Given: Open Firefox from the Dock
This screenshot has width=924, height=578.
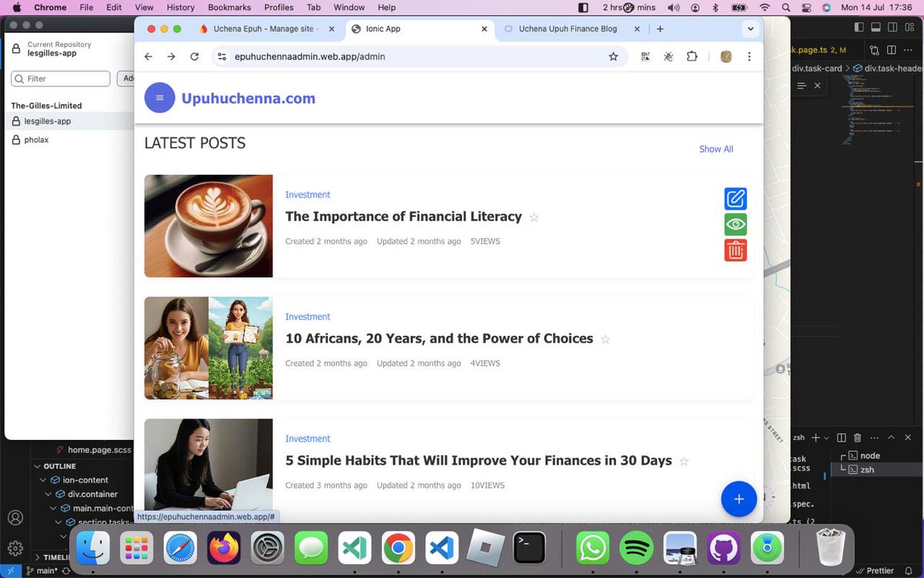Looking at the screenshot, I should (224, 548).
